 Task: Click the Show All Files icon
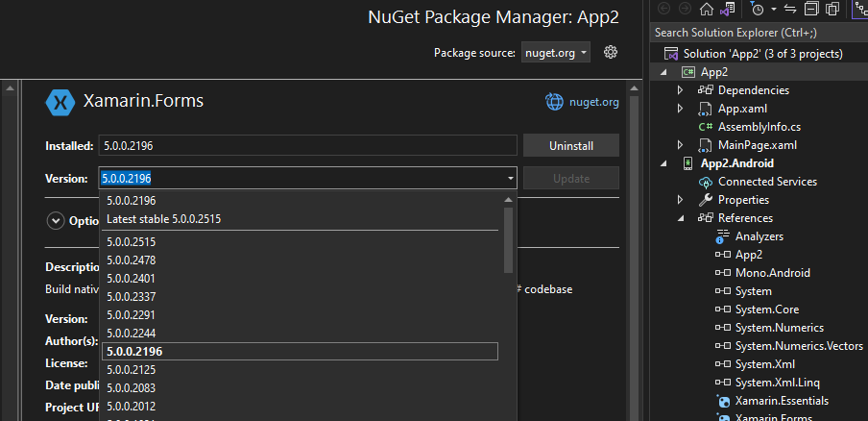pyautogui.click(x=832, y=10)
